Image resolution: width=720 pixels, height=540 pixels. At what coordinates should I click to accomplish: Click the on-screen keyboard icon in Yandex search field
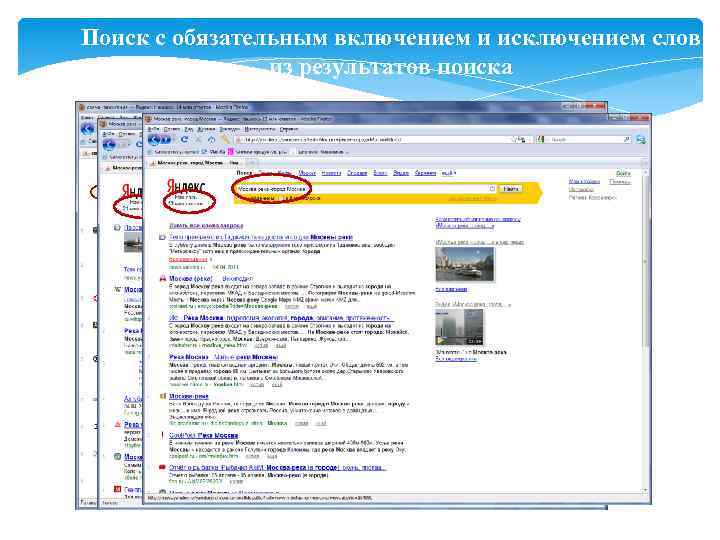coord(492,189)
